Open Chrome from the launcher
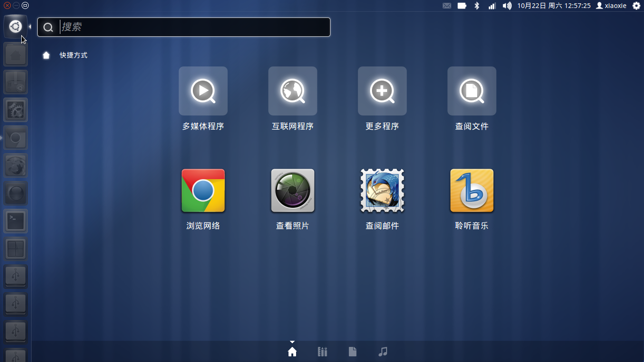 (16, 138)
